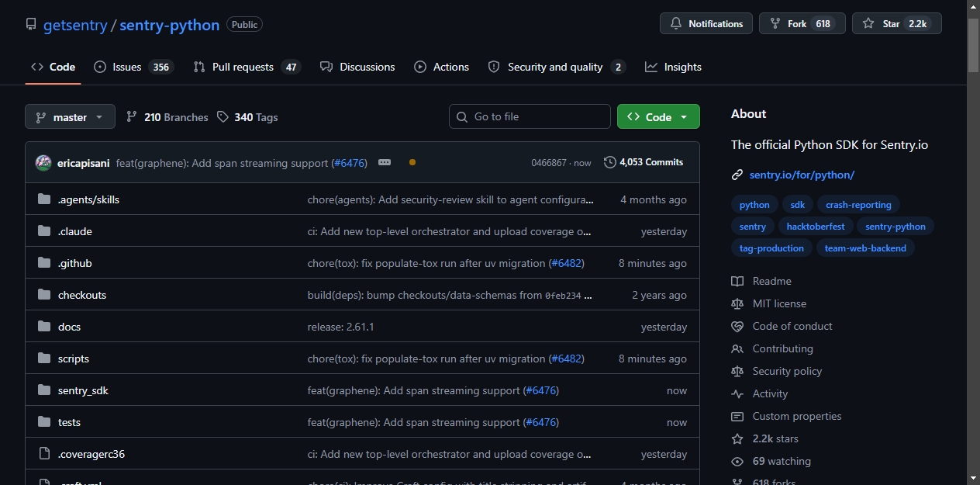Click the Go to file search field
The height and width of the screenshot is (485, 980).
pyautogui.click(x=530, y=116)
